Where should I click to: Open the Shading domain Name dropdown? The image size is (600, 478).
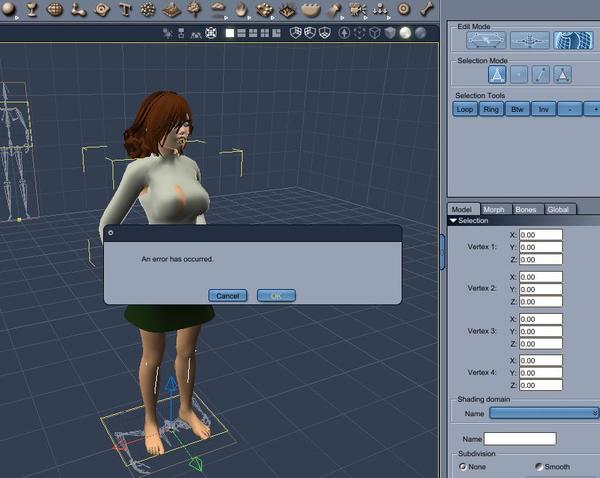(x=544, y=413)
